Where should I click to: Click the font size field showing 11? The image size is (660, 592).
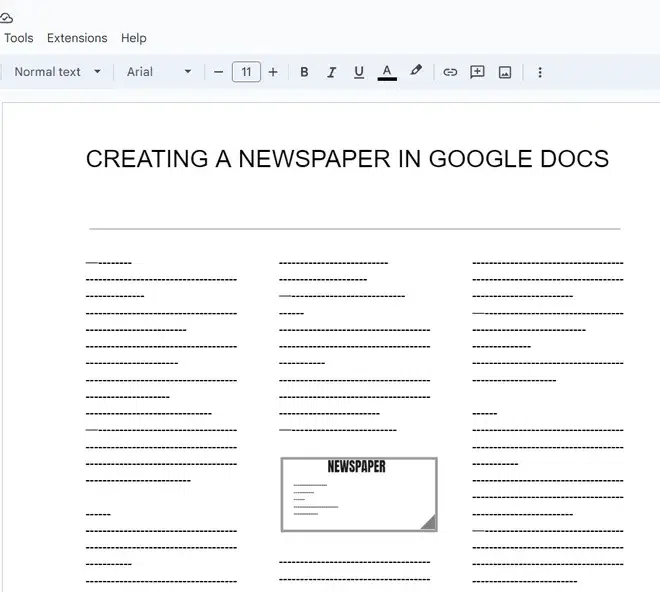246,72
